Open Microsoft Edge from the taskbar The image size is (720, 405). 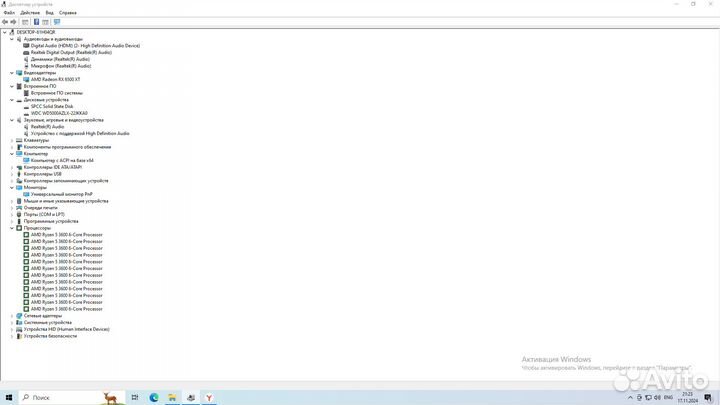[x=155, y=397]
